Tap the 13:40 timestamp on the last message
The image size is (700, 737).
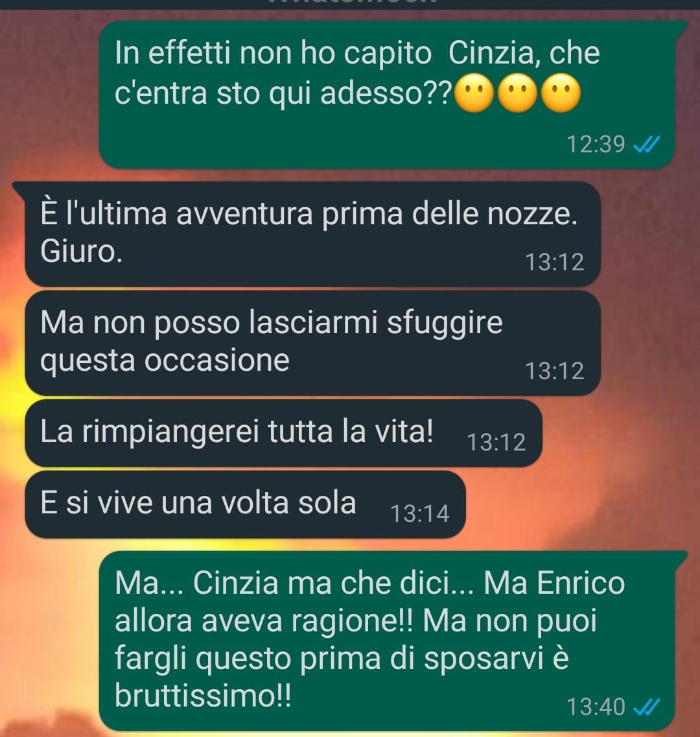click(x=596, y=707)
